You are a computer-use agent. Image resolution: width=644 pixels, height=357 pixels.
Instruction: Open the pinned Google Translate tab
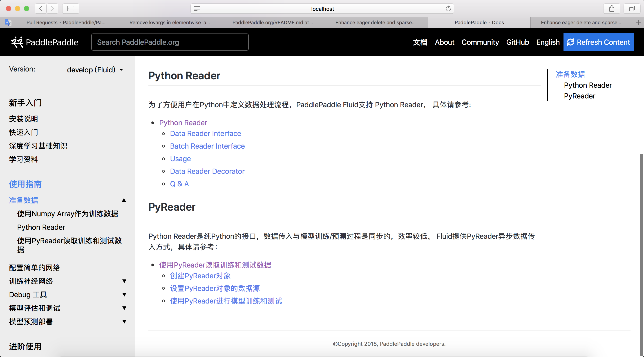[8, 22]
